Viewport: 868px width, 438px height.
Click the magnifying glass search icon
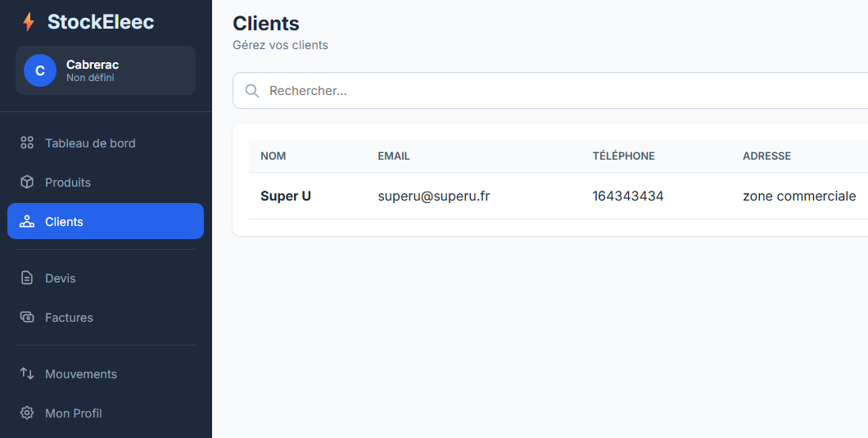click(252, 91)
